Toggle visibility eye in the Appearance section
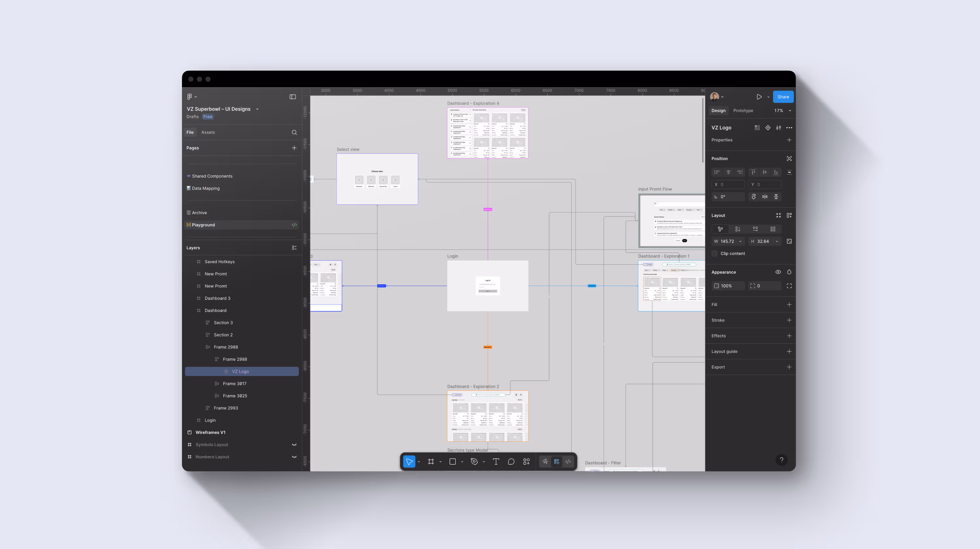The height and width of the screenshot is (549, 980). point(778,272)
